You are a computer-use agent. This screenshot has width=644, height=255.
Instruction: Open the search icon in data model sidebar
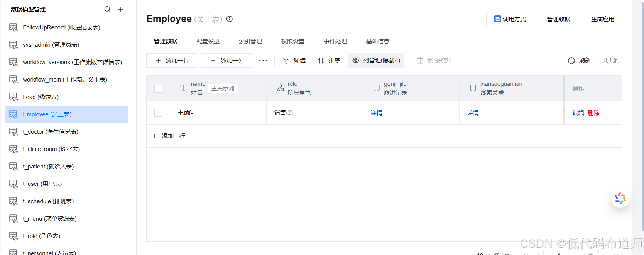(x=108, y=9)
